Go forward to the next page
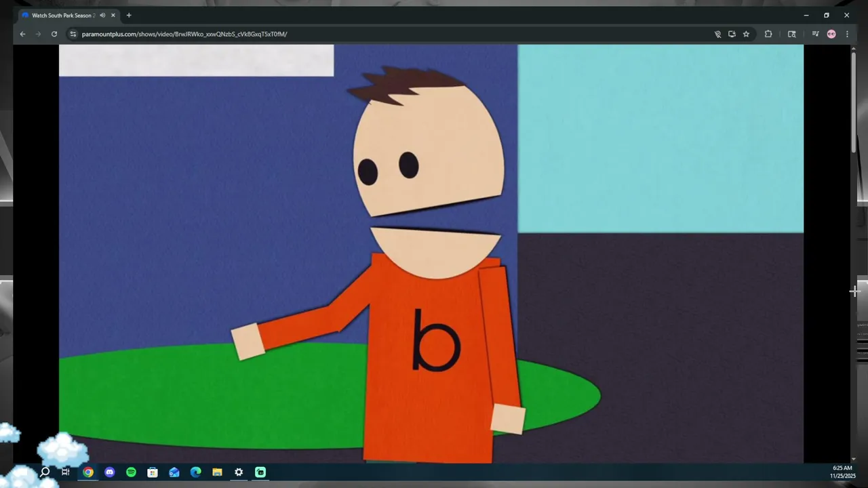 tap(38, 34)
